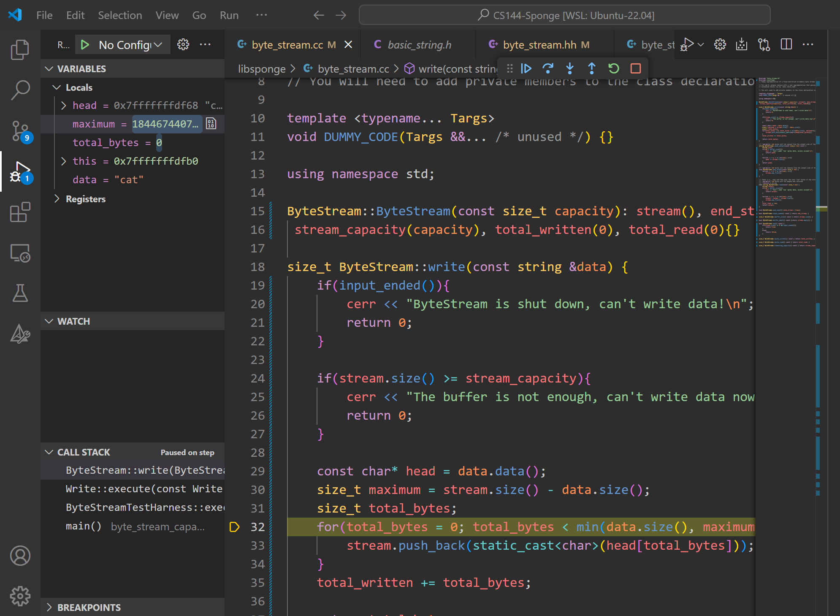Expand the head variable

point(63,106)
